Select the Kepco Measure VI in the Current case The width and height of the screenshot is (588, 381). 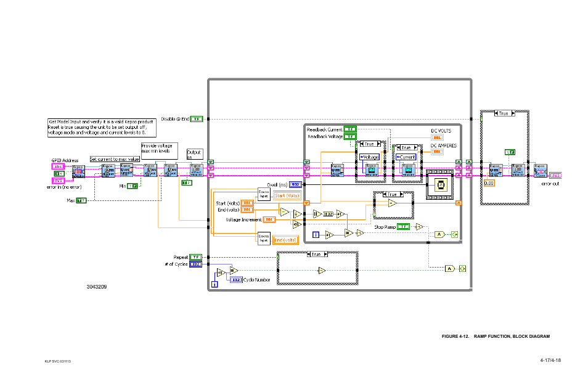coord(408,171)
